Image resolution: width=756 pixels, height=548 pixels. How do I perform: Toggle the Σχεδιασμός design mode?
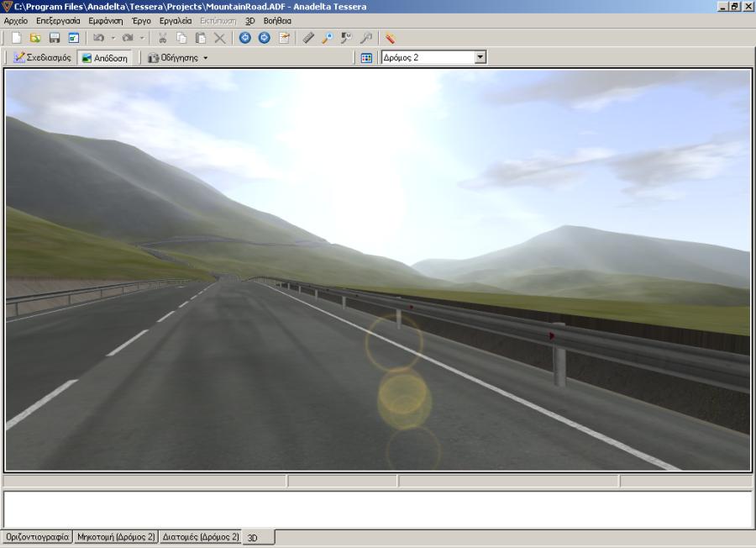(x=43, y=58)
